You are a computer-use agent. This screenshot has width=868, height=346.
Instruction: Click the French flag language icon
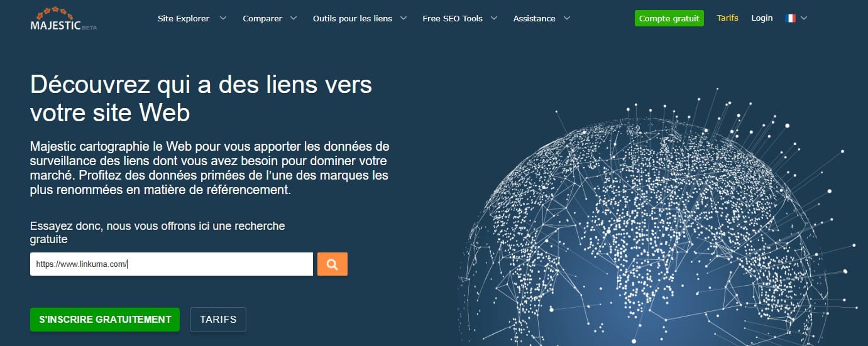pos(791,18)
